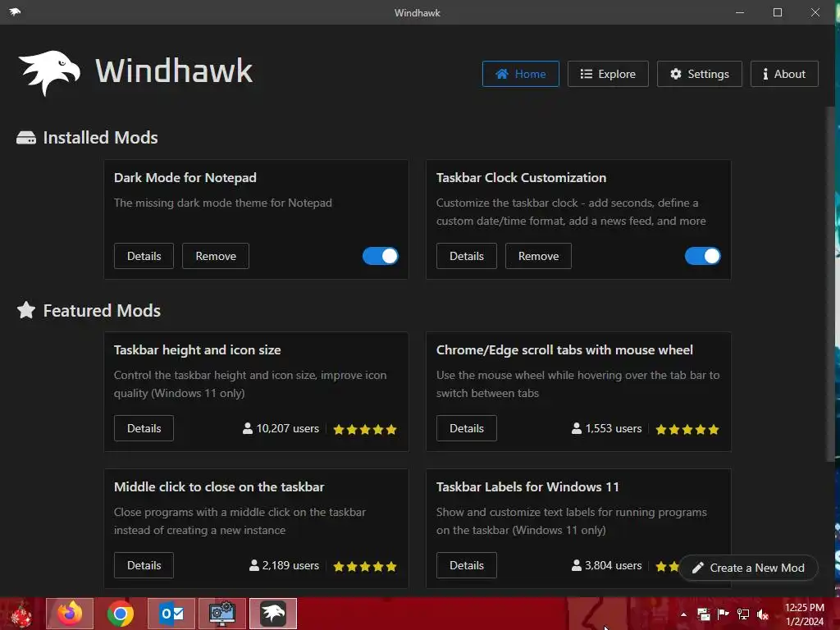Open the Explore tab

(x=608, y=74)
